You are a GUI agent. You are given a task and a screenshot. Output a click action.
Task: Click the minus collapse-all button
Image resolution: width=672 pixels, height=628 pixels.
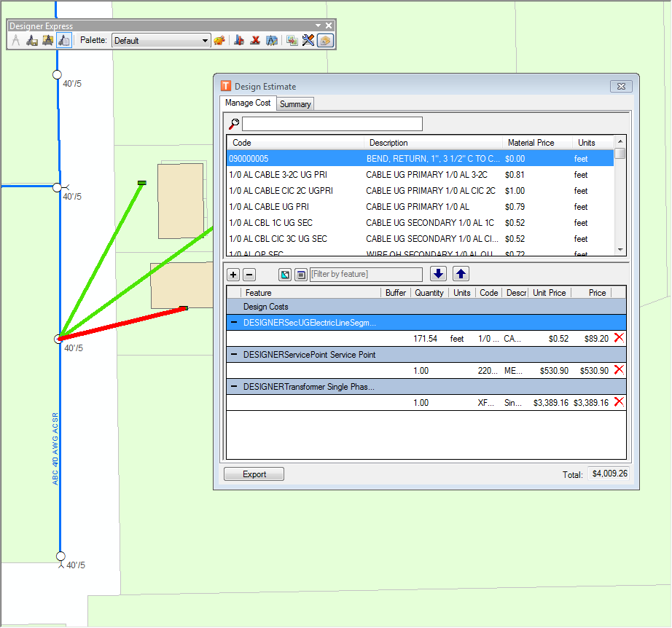(249, 275)
